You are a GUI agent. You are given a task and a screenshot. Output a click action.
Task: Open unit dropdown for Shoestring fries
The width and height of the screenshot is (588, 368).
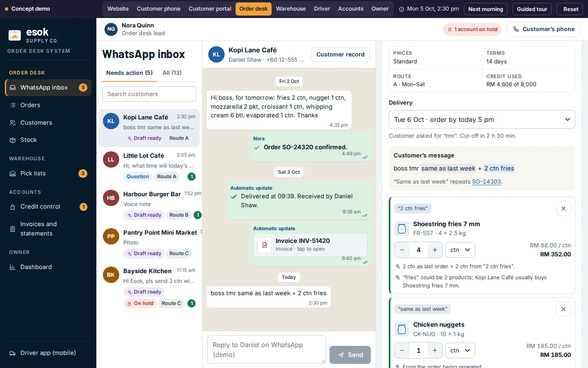click(x=460, y=250)
